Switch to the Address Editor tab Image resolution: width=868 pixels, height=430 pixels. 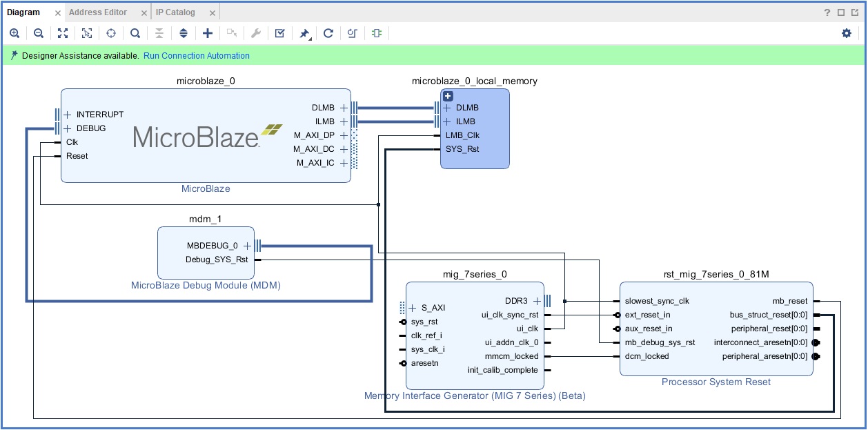pos(98,12)
